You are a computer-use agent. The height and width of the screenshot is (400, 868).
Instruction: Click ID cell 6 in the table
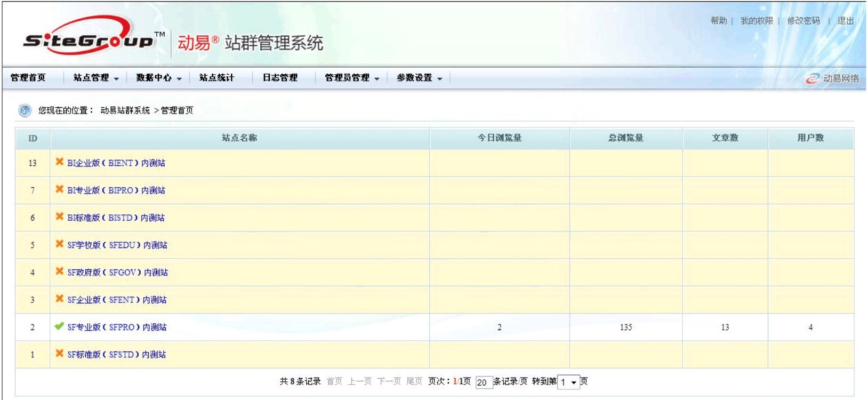(33, 218)
